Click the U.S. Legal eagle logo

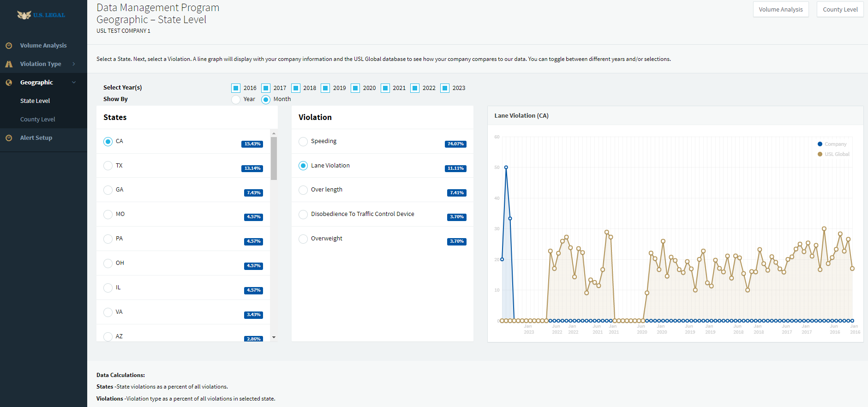(x=41, y=15)
